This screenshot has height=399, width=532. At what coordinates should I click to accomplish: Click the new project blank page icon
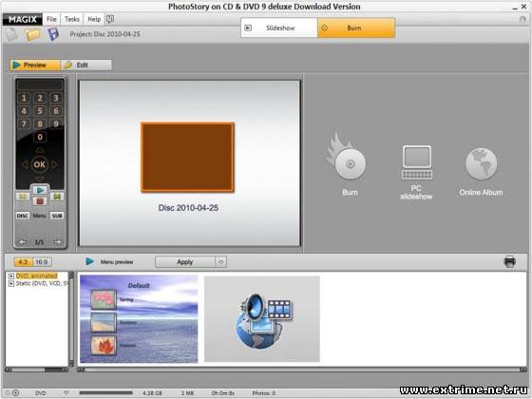tap(11, 34)
